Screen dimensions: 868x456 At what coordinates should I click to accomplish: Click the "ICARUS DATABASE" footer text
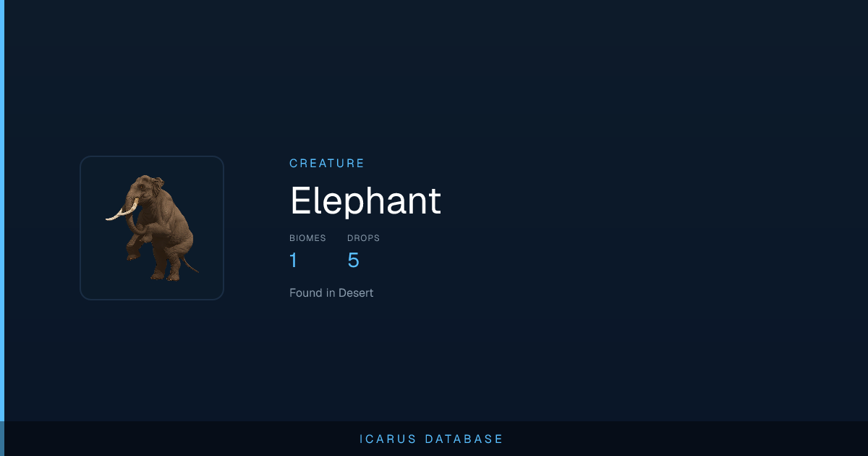(432, 439)
